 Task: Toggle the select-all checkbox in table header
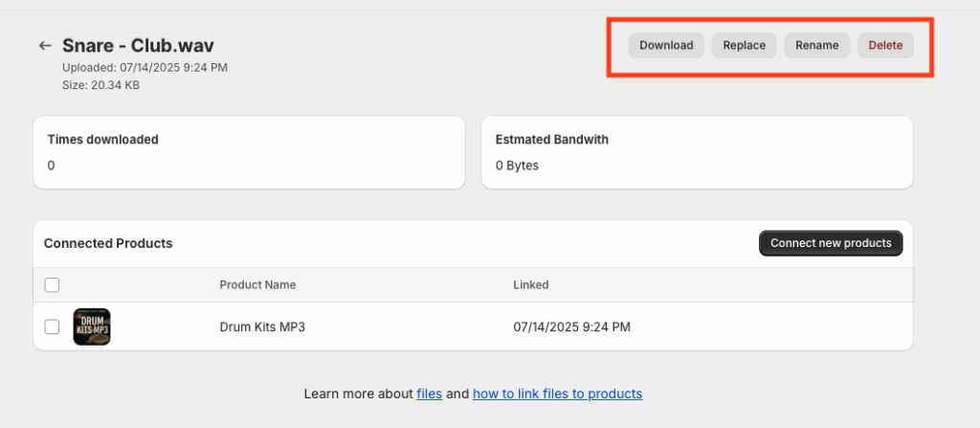52,285
